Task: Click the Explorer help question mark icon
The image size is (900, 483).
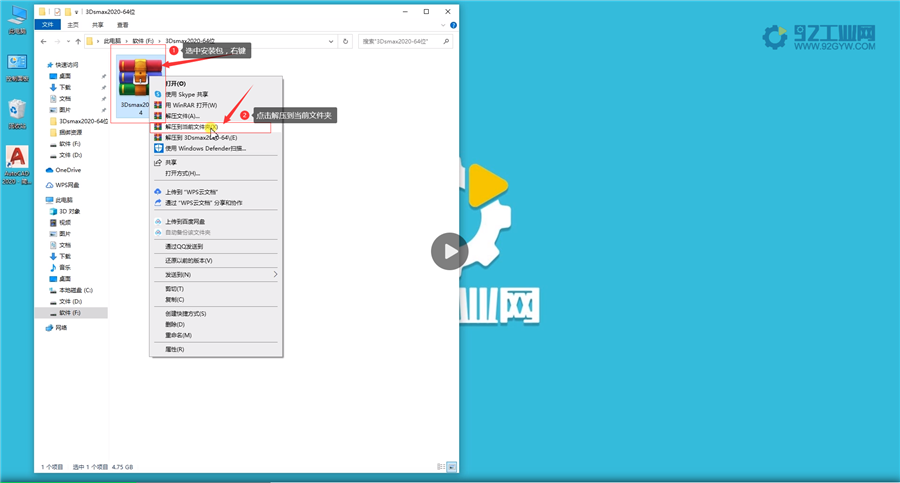Action: 453,25
